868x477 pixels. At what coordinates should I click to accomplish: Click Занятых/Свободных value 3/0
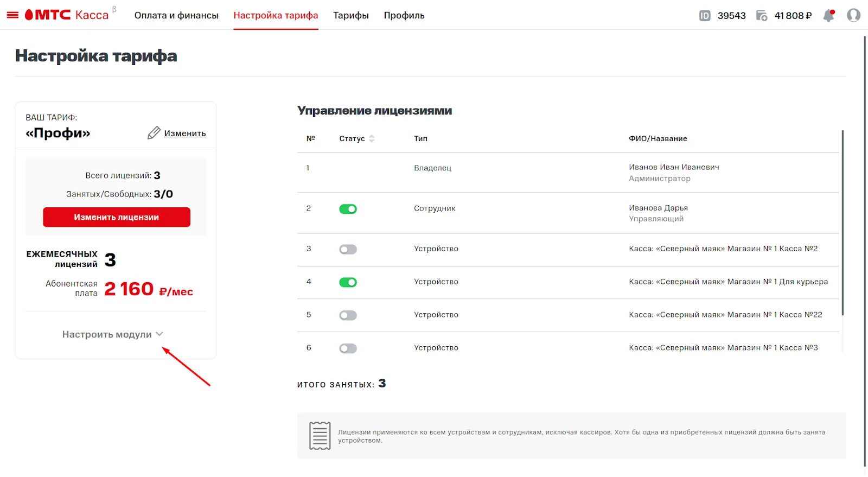tap(163, 194)
